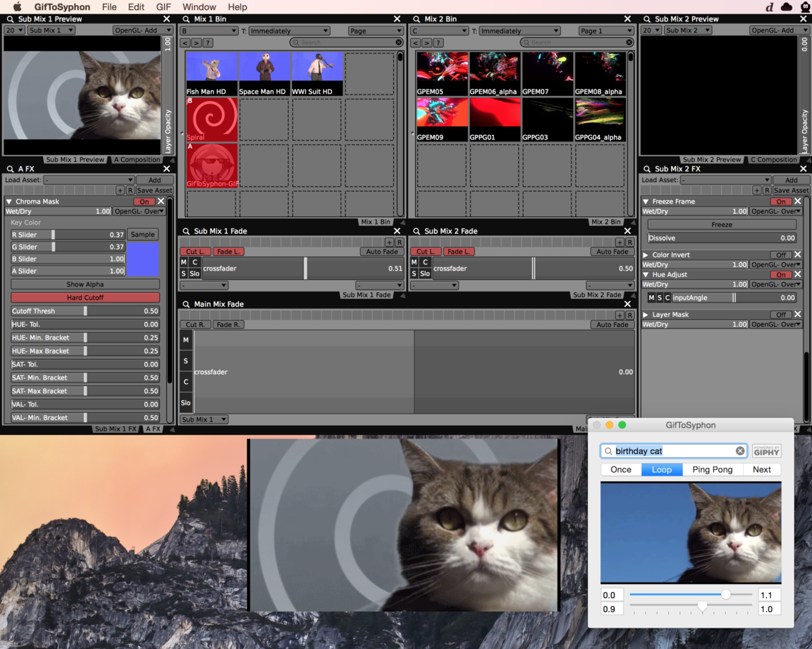Open the GIF menu
812x649 pixels.
click(x=164, y=6)
